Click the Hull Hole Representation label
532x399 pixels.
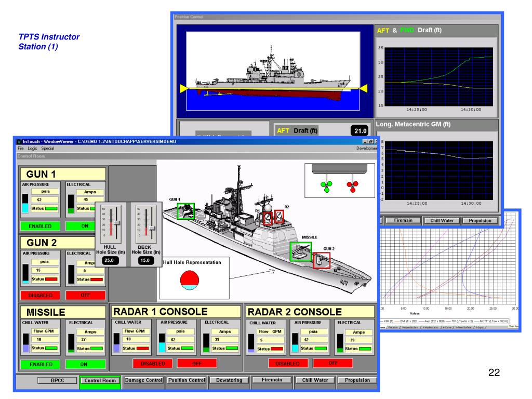click(x=192, y=262)
